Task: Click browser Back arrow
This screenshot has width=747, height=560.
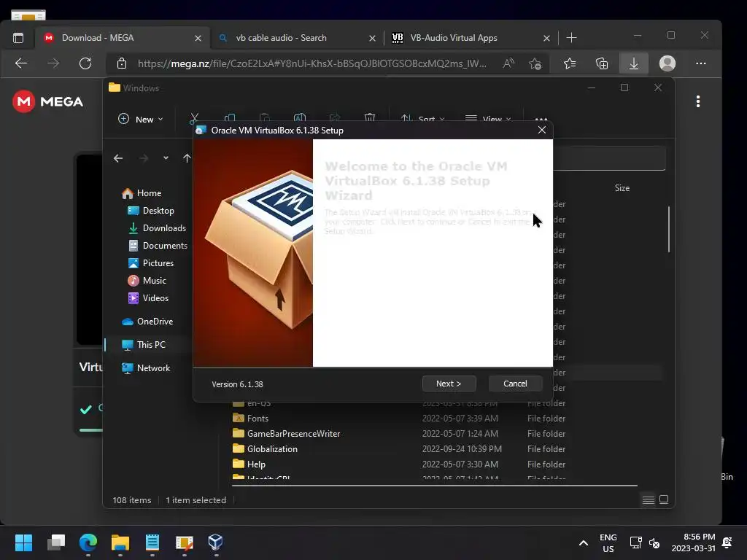Action: [x=21, y=63]
